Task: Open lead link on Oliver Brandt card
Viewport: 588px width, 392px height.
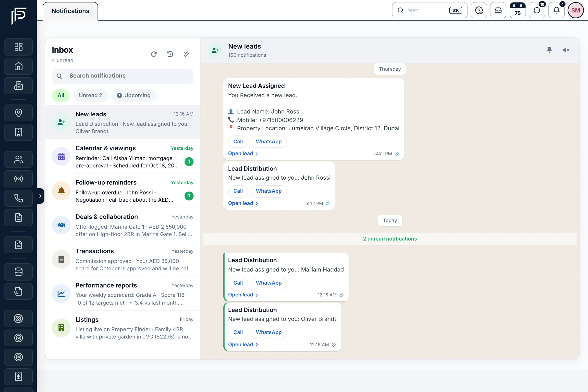Action: pyautogui.click(x=243, y=344)
